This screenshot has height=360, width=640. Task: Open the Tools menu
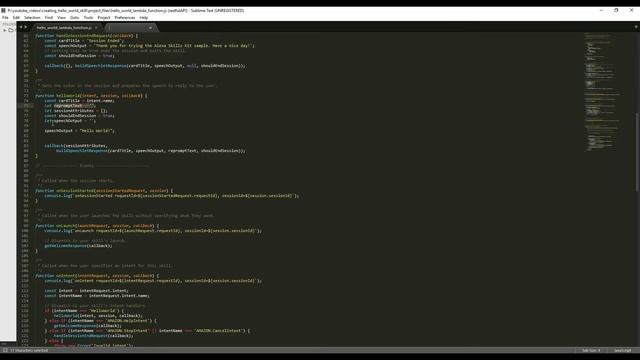[88, 18]
